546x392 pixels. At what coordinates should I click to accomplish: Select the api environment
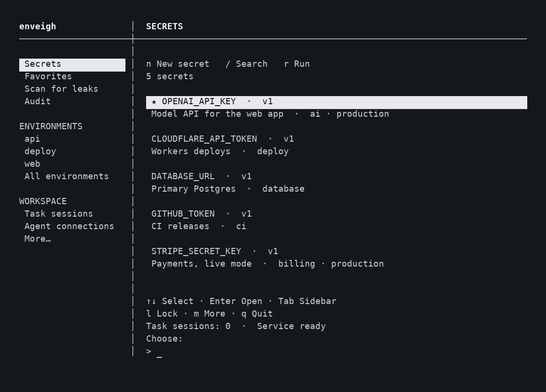pos(32,139)
